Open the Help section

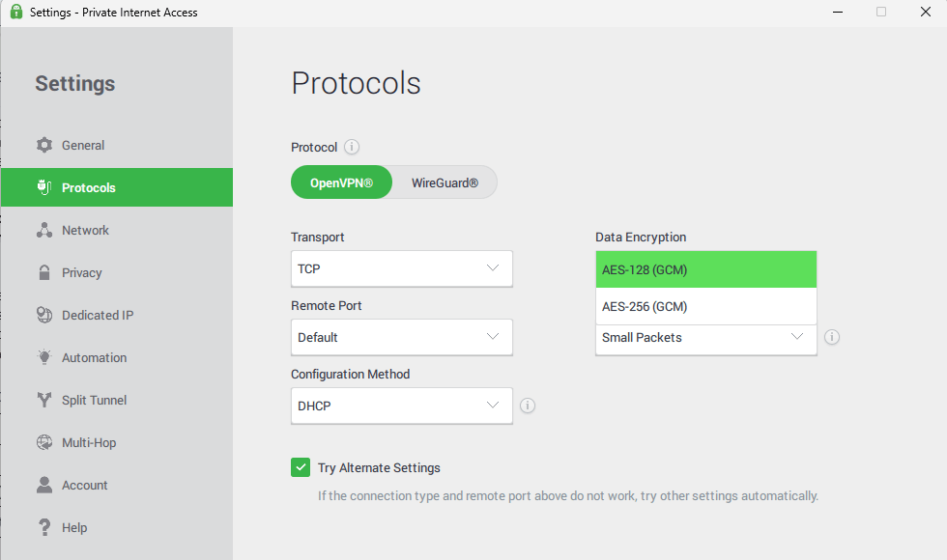click(43, 527)
